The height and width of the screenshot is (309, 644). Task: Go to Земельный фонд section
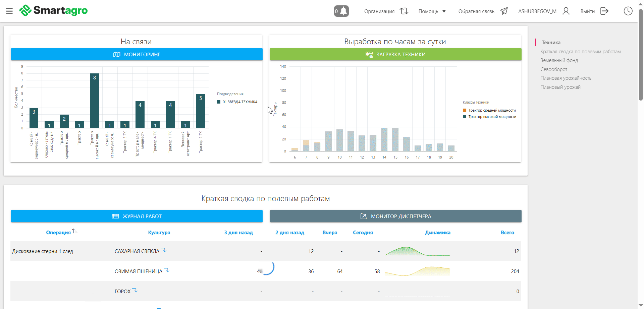tap(559, 60)
